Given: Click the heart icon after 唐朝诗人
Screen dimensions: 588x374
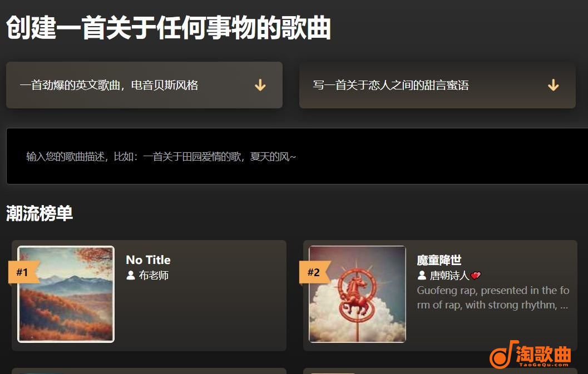Looking at the screenshot, I should [476, 276].
